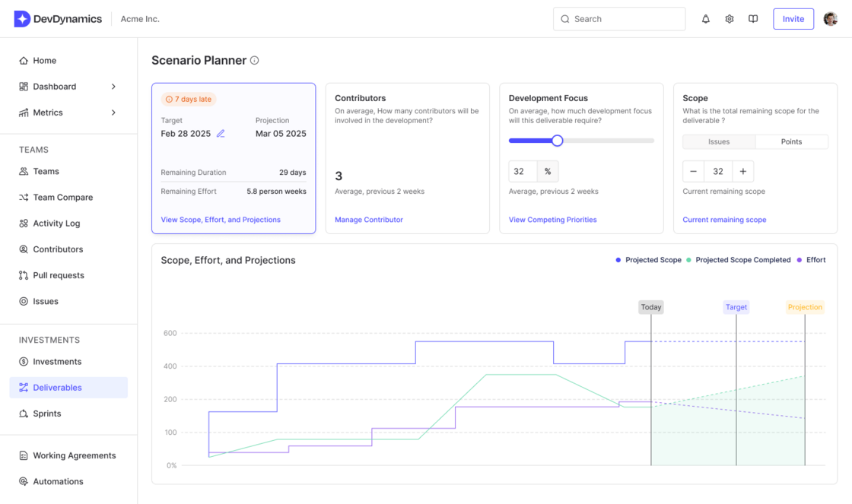
Task: Open Teams in sidebar
Action: click(46, 171)
